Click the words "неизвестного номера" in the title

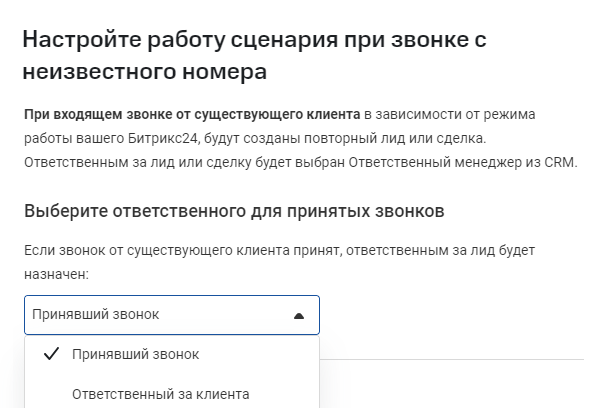(x=145, y=73)
